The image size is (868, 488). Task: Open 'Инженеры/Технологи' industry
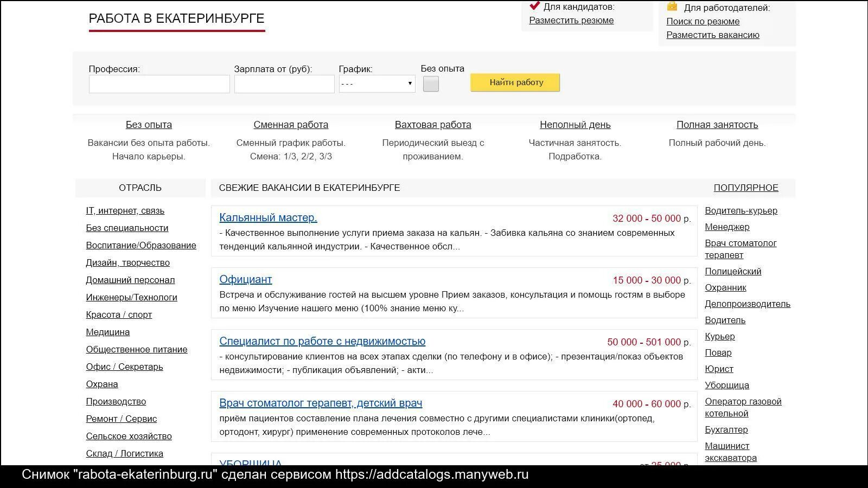click(131, 298)
